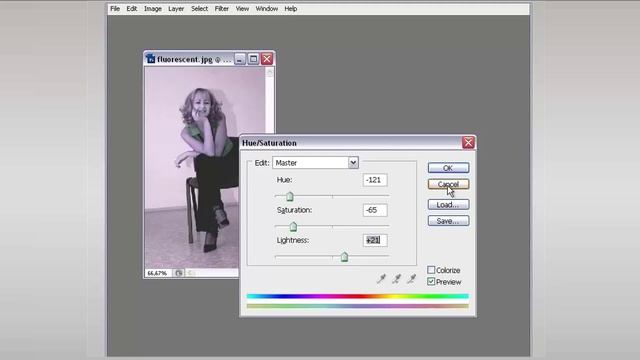Uncheck the Preview checkbox
This screenshot has width=640, height=360.
431,282
